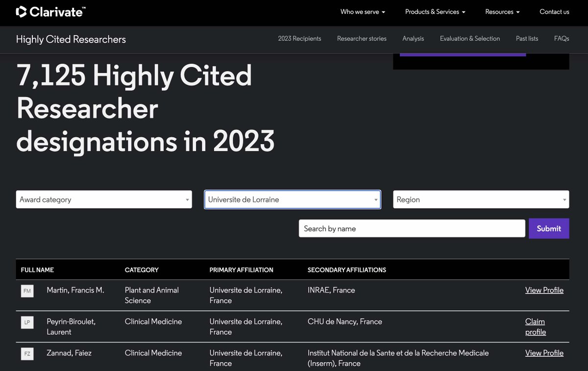This screenshot has width=588, height=371.
Task: Open Researcher stories section
Action: (362, 38)
